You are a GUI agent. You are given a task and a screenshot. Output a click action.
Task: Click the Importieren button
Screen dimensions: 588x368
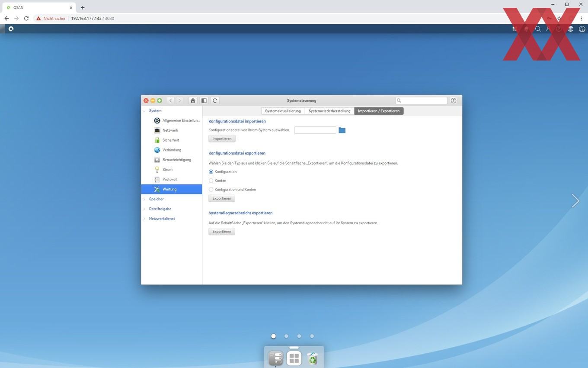click(222, 139)
